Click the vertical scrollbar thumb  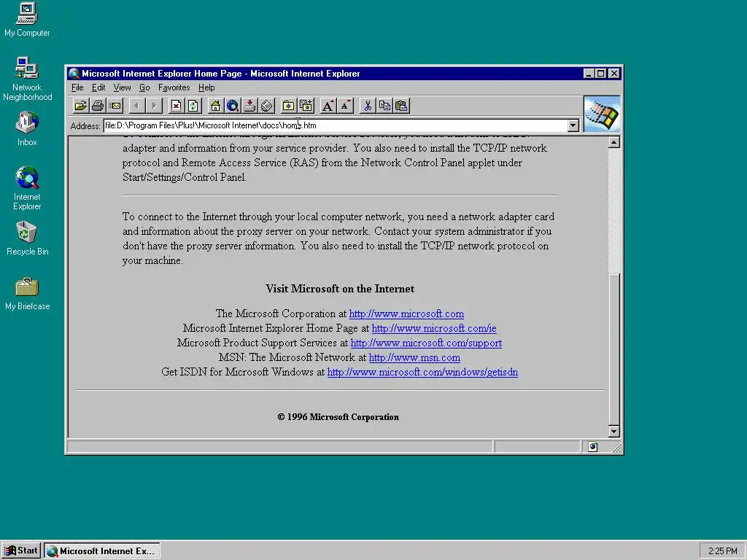point(614,349)
